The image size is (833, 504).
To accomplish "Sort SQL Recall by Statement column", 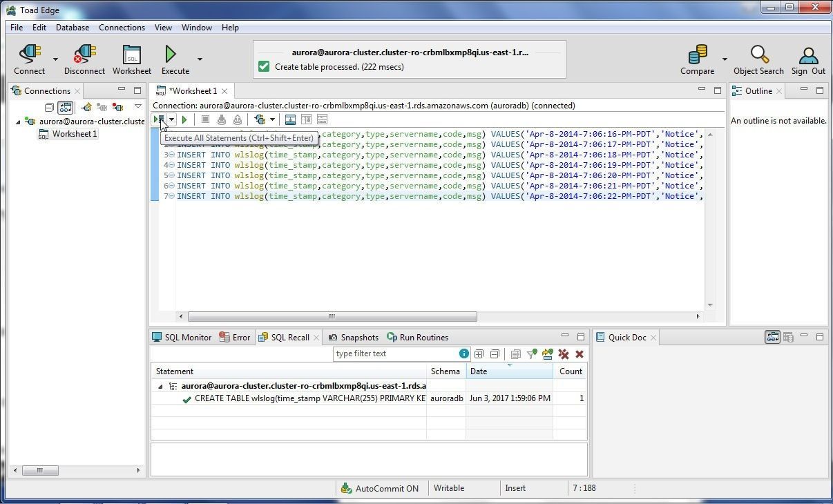I will [288, 371].
